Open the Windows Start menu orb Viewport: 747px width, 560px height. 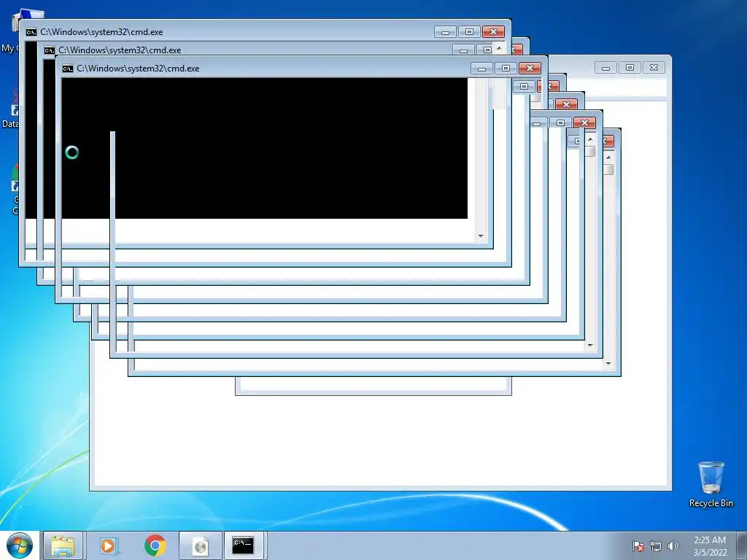[20, 545]
